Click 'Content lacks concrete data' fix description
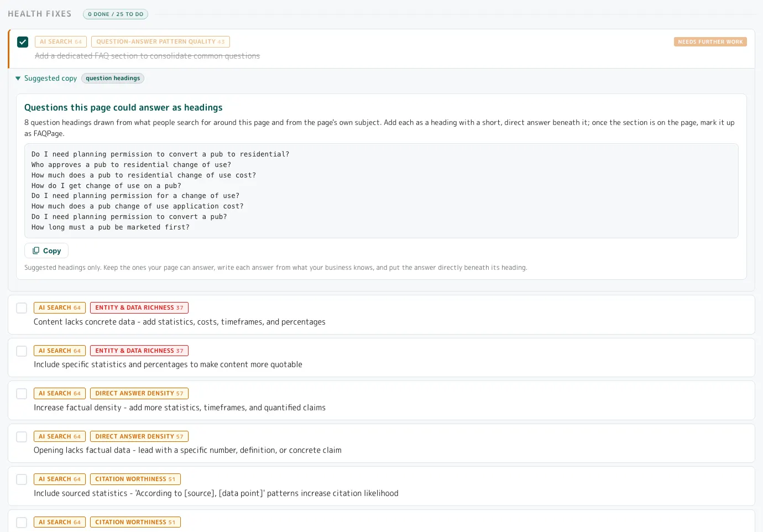The height and width of the screenshot is (532, 763). coord(180,322)
